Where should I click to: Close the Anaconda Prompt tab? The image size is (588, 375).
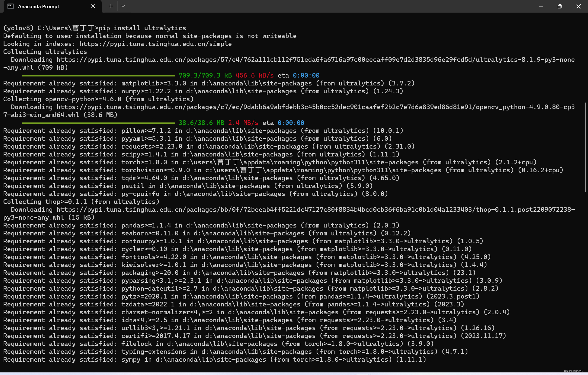93,6
